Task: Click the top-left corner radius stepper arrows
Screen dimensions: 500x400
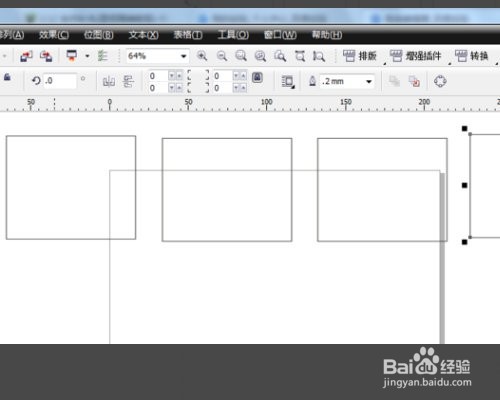Action: [x=175, y=76]
